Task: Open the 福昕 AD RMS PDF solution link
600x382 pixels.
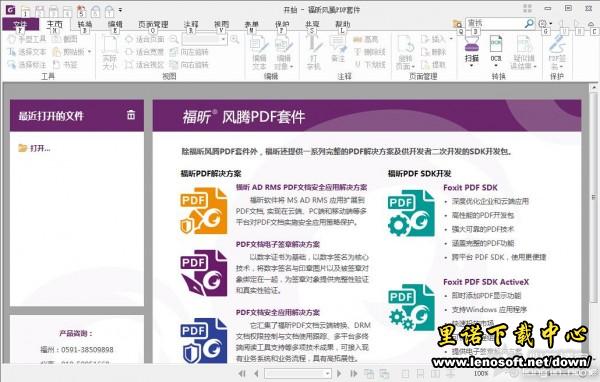Action: [x=302, y=187]
